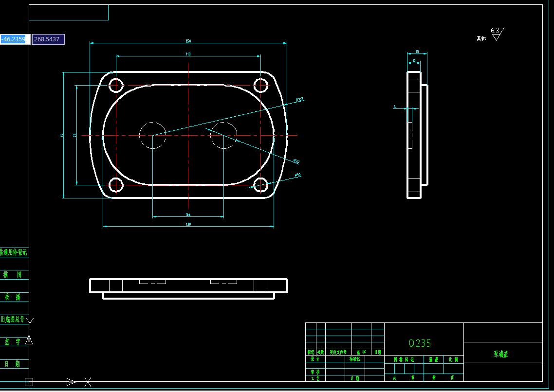Select the 6.3 surface roughness symbol
554x392 pixels.
[x=497, y=34]
